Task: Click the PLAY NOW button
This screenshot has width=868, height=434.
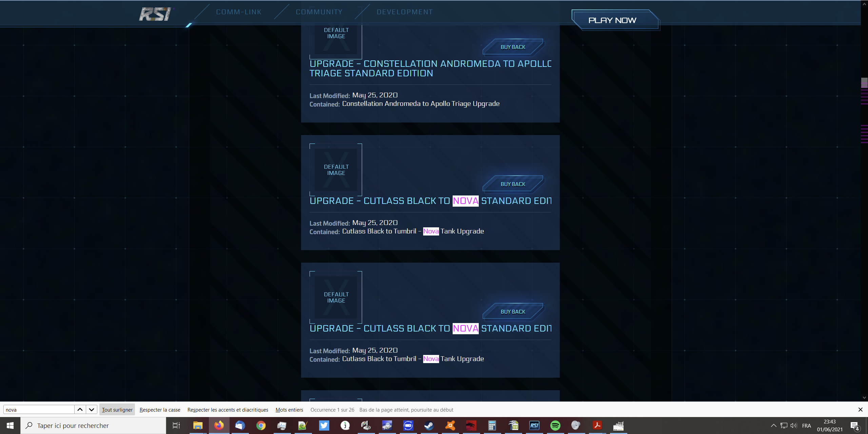Action: pyautogui.click(x=612, y=20)
